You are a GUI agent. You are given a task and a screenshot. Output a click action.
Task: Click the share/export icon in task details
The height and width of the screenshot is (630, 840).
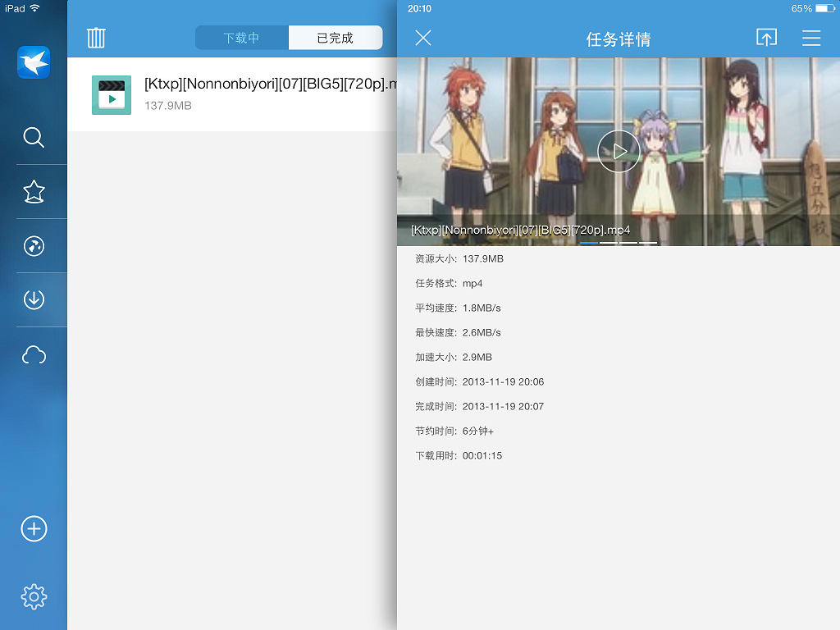click(767, 38)
